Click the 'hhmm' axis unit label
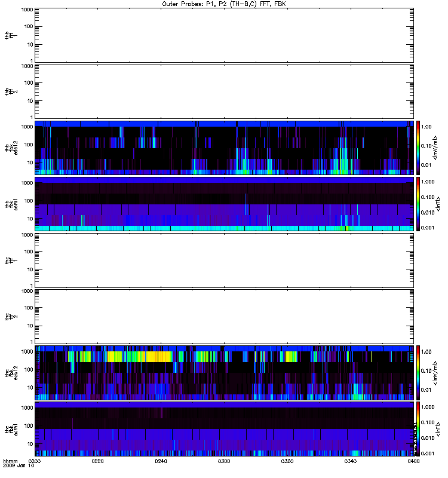The width and height of the screenshot is (448, 478). coord(10,461)
